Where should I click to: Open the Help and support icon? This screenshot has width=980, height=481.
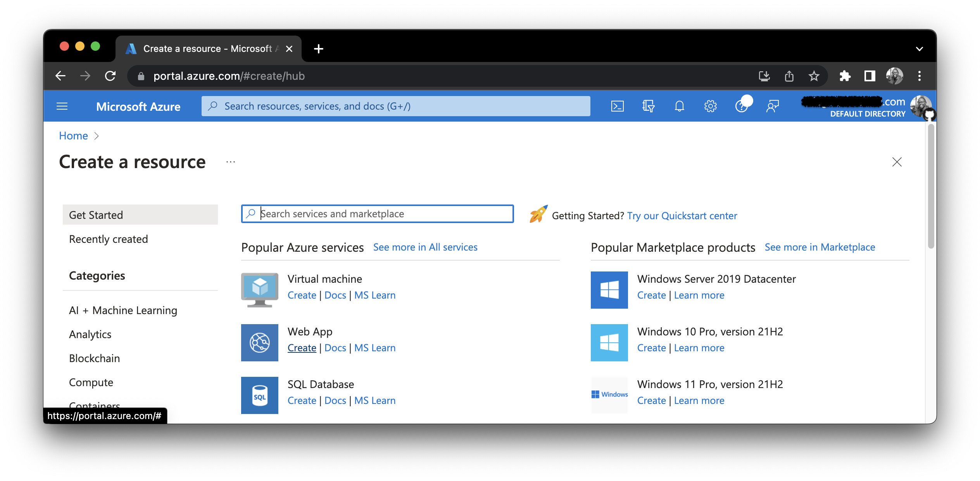click(x=742, y=105)
